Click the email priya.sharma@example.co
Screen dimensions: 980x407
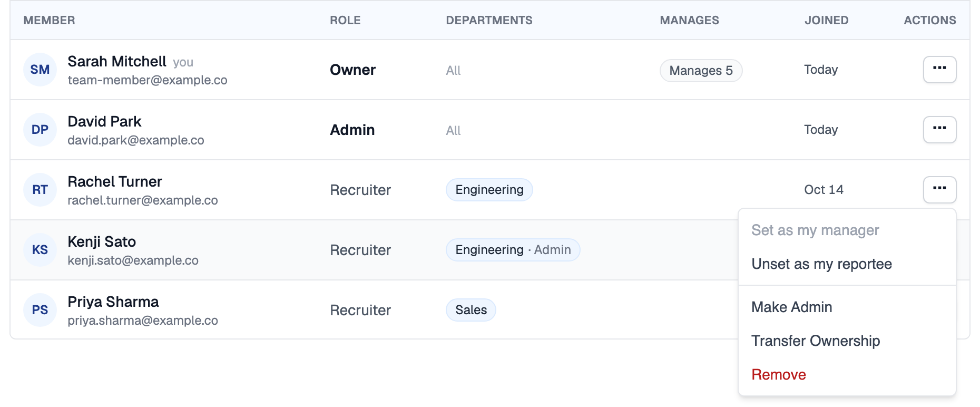pos(143,321)
